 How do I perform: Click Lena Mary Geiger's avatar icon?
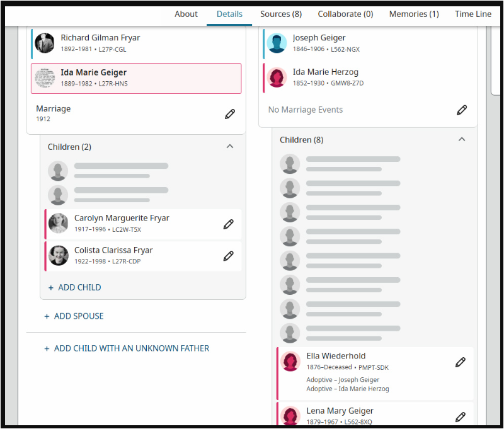(x=290, y=415)
